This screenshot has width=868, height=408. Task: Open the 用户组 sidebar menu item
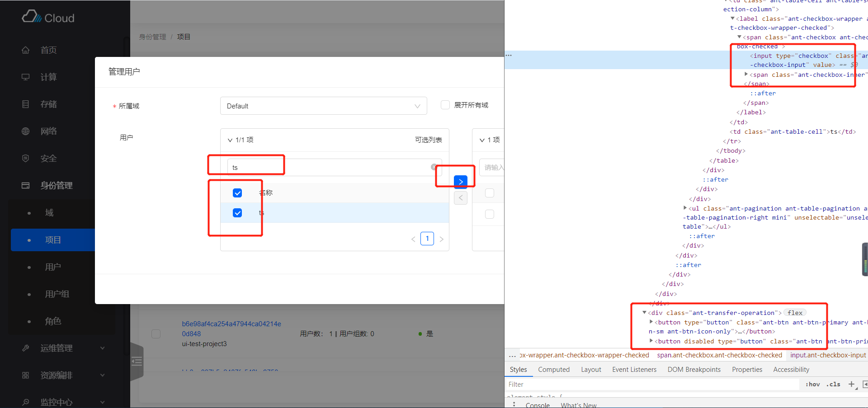coord(57,294)
